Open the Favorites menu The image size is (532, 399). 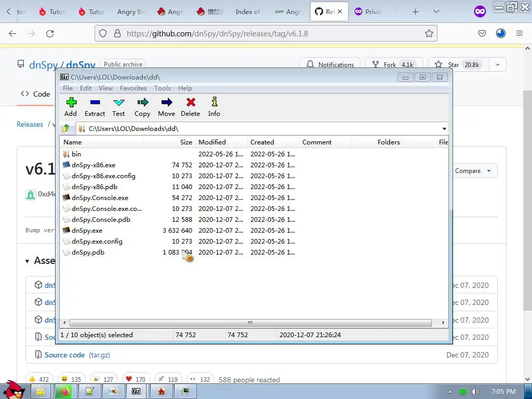tap(134, 88)
